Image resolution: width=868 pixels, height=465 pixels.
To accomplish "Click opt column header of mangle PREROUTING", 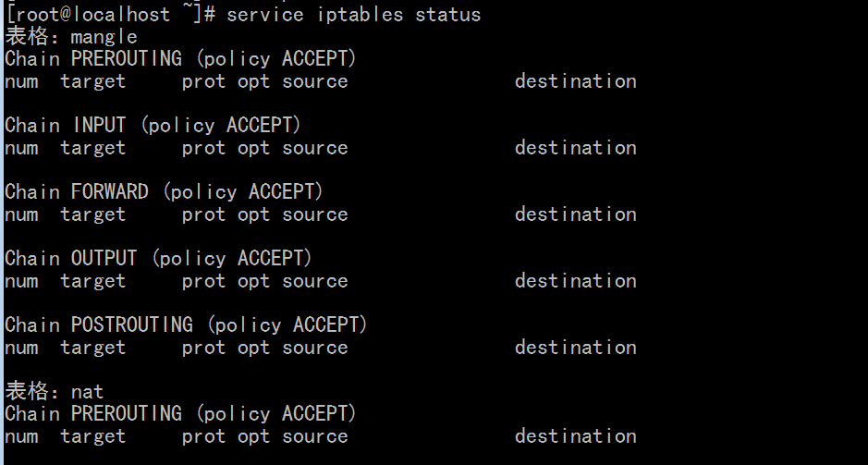I will click(x=253, y=82).
